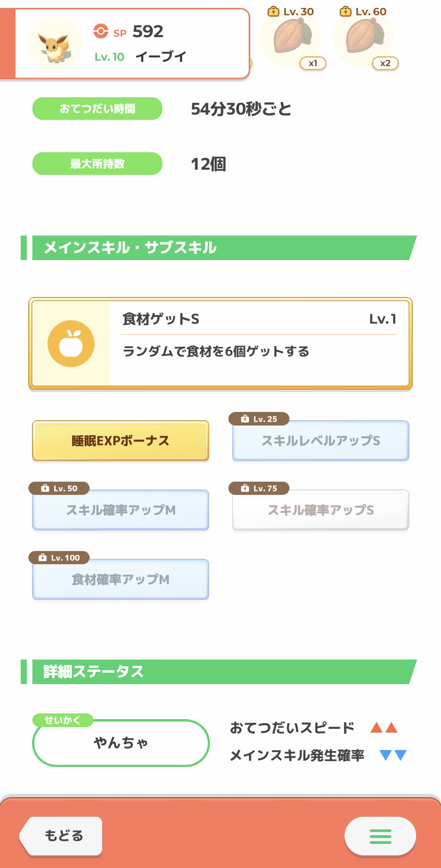Select the 睡眠EXPボーナス sub skill

tap(121, 441)
